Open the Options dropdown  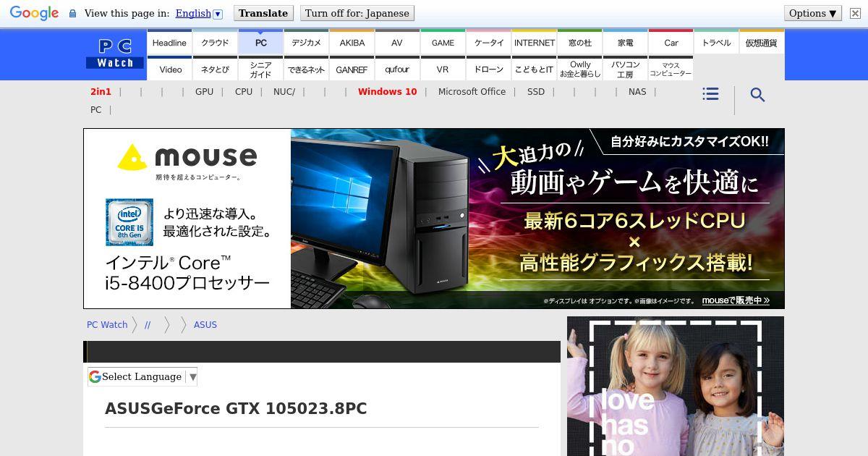(813, 13)
